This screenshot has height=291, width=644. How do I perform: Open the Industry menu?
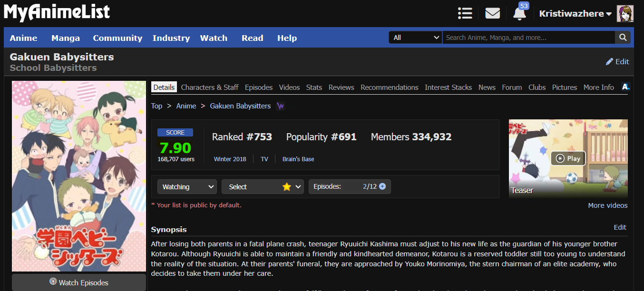click(171, 38)
